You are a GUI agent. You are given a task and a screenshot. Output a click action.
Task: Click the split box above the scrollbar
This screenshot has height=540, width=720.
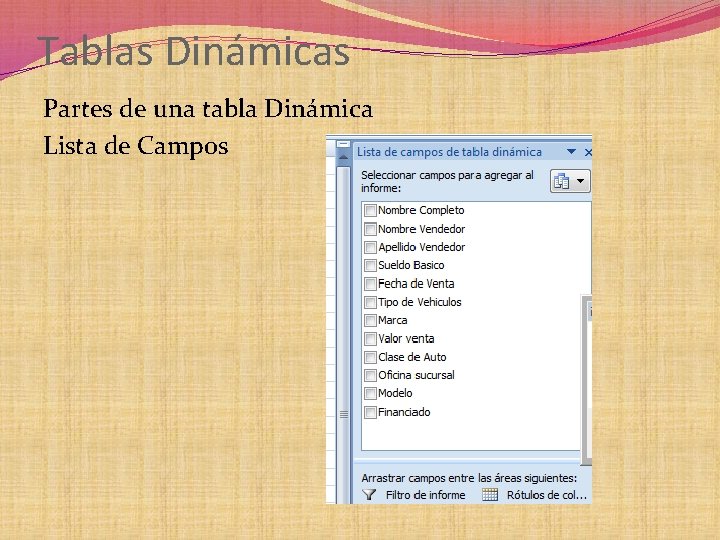(x=343, y=144)
